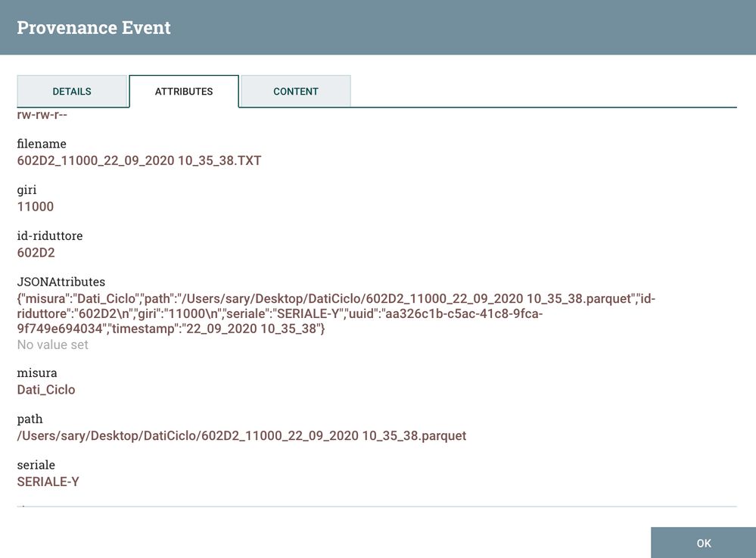This screenshot has width=756, height=558.
Task: Click the Provenance Event dialog title
Action: point(94,27)
